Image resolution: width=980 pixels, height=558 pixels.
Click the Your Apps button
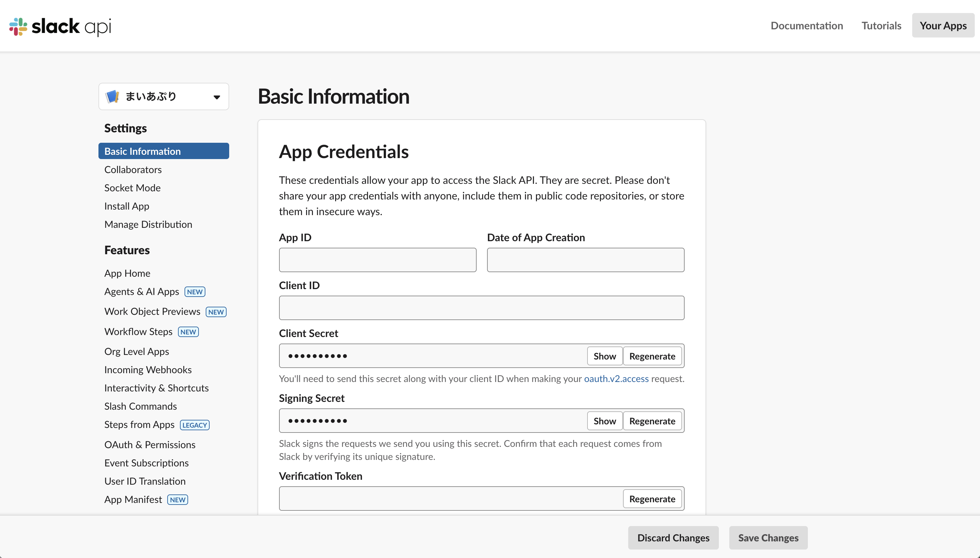pos(943,25)
